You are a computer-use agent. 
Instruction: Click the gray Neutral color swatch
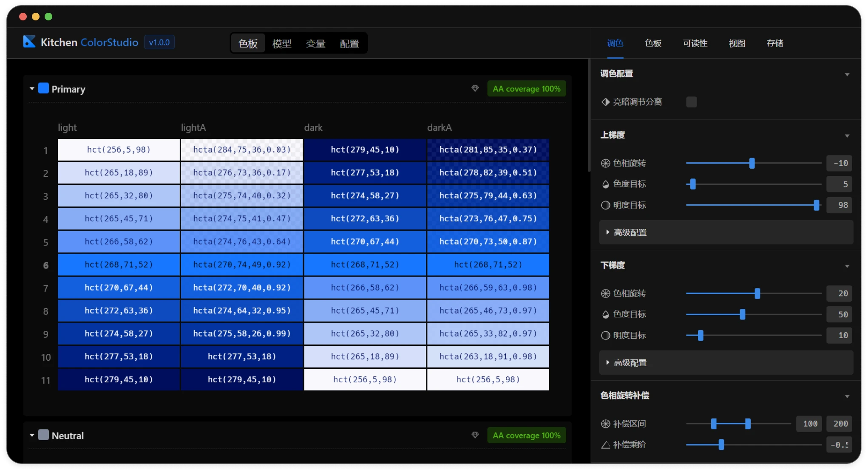click(43, 435)
